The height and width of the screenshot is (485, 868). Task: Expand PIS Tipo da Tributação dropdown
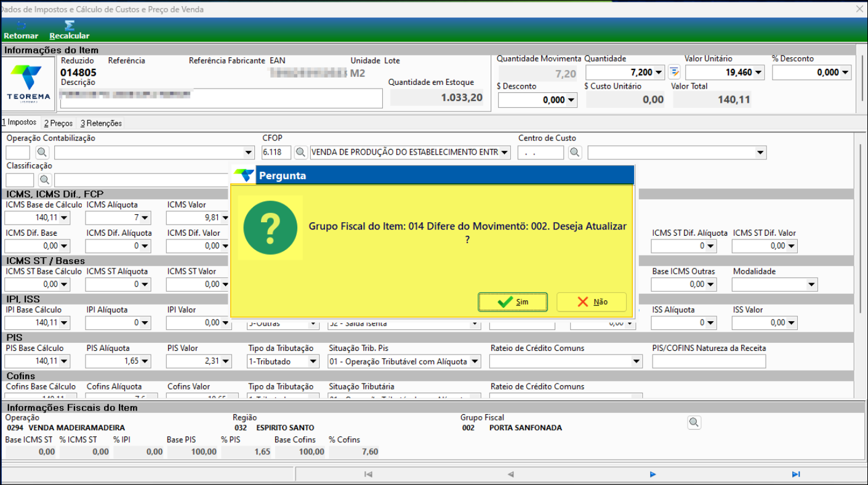point(313,362)
